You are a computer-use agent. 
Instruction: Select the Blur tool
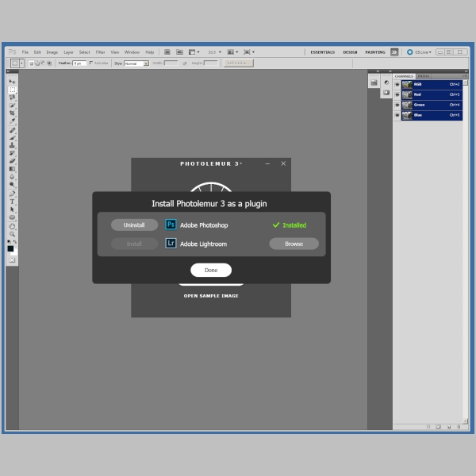tap(12, 177)
